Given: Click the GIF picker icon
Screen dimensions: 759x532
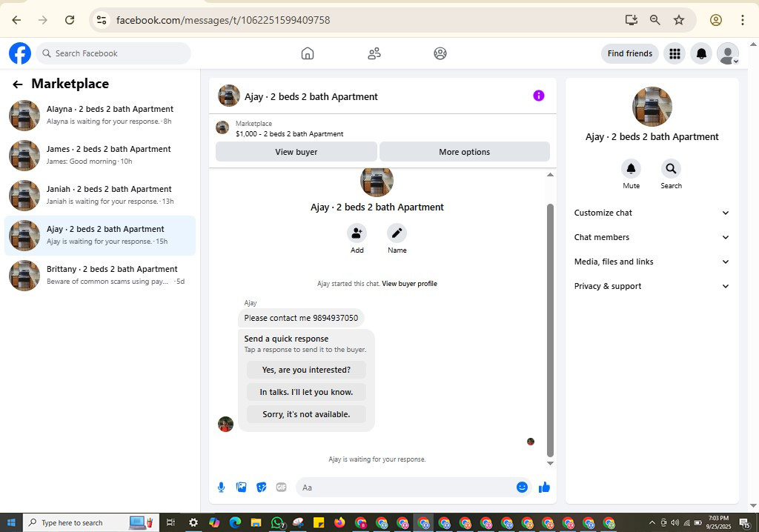Looking at the screenshot, I should pyautogui.click(x=281, y=488).
